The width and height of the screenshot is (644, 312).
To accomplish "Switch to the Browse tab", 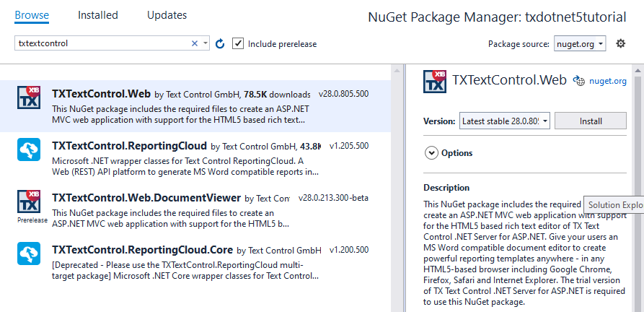I will pyautogui.click(x=32, y=16).
